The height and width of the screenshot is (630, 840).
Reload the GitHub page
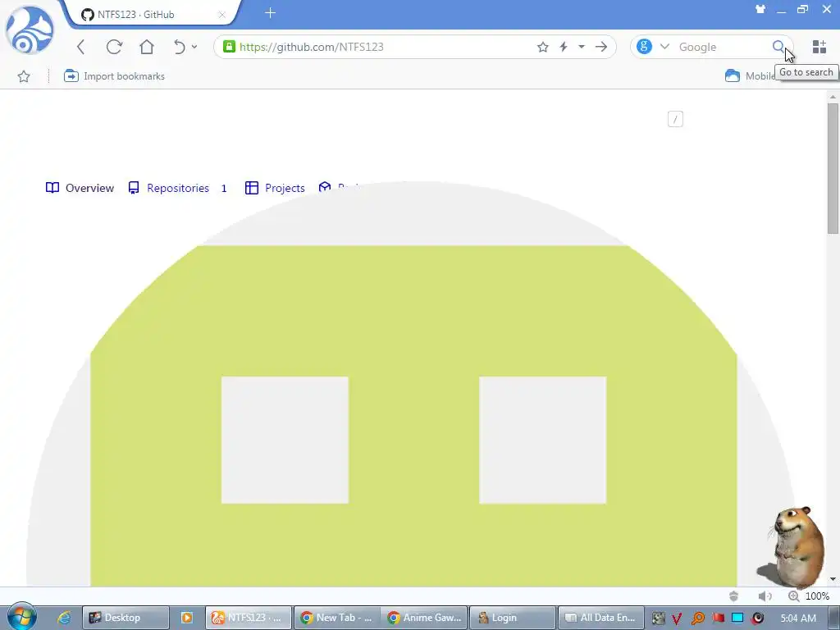tap(114, 47)
